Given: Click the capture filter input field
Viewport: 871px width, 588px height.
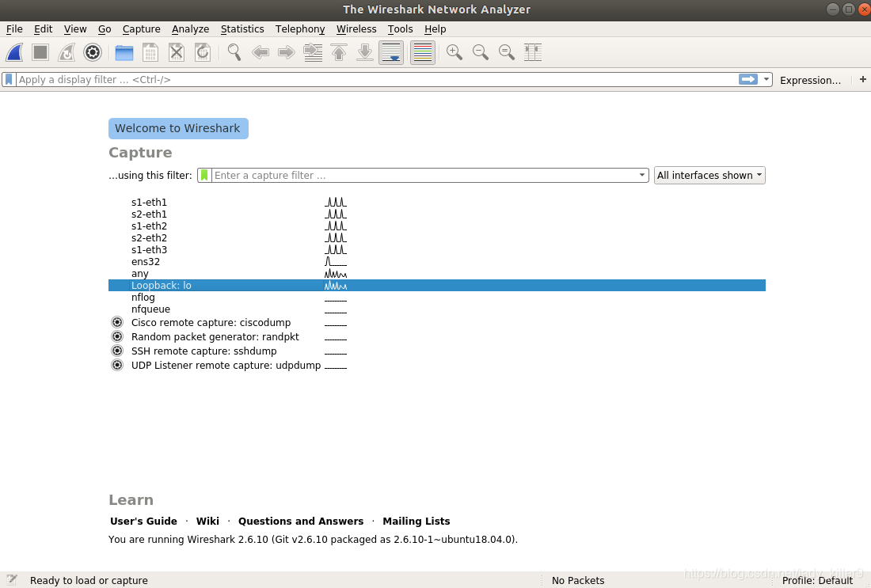Looking at the screenshot, I should click(425, 176).
